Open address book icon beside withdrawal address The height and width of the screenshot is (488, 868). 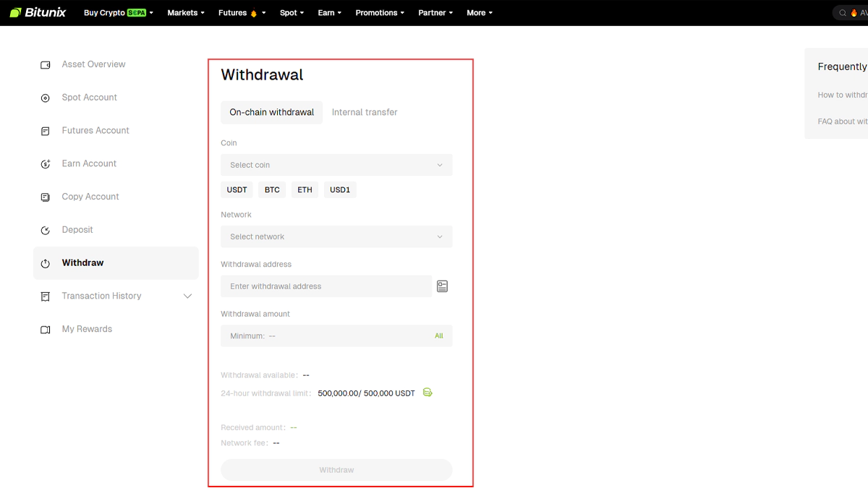(442, 286)
